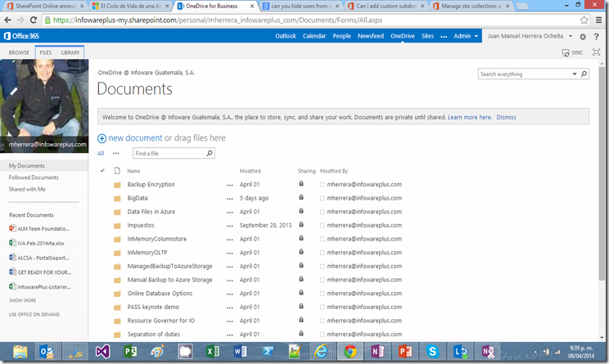Click the new document plus icon
Viewport: 609px width, 364px height.
click(101, 138)
